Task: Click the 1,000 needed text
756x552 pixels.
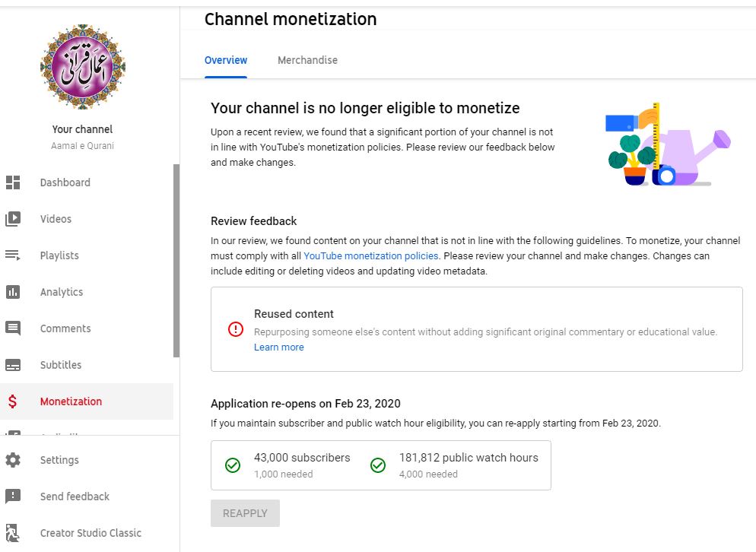Action: click(284, 474)
